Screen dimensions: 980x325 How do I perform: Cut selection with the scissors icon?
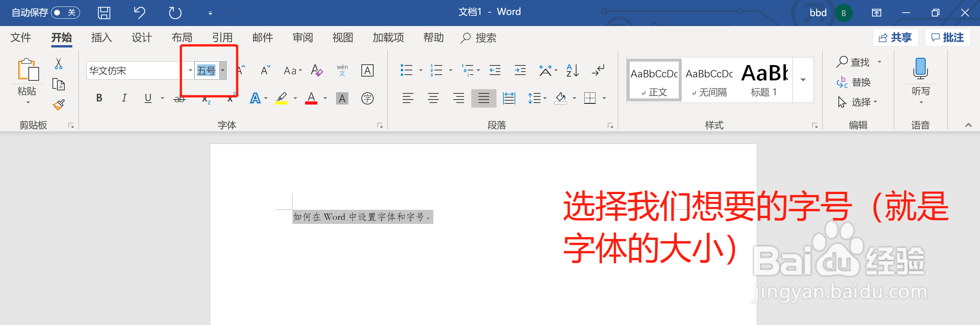click(59, 64)
